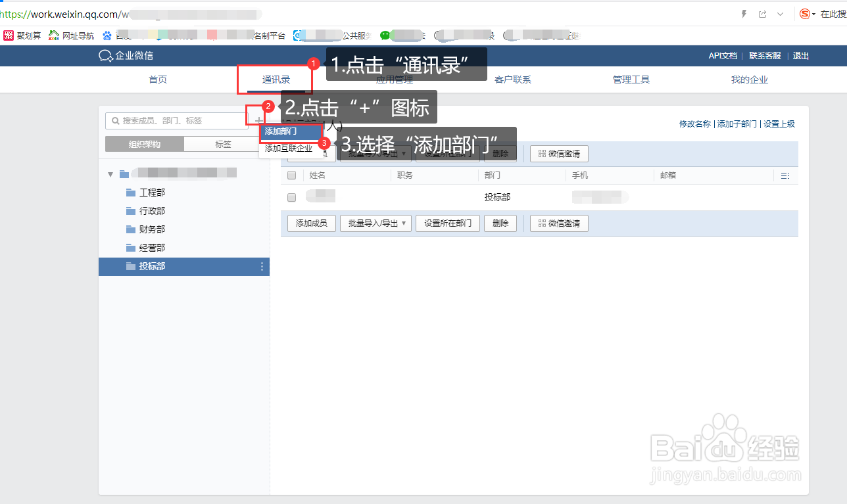Click the lower 添加成员 button
This screenshot has height=504, width=847.
tap(312, 223)
